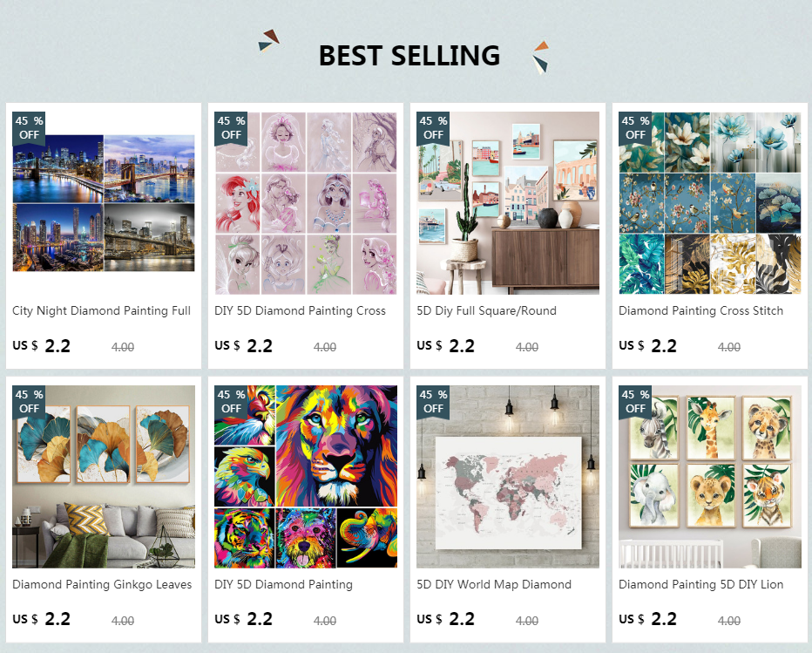View the Ginkgo Leaves living room image
812x653 pixels.
pos(104,477)
